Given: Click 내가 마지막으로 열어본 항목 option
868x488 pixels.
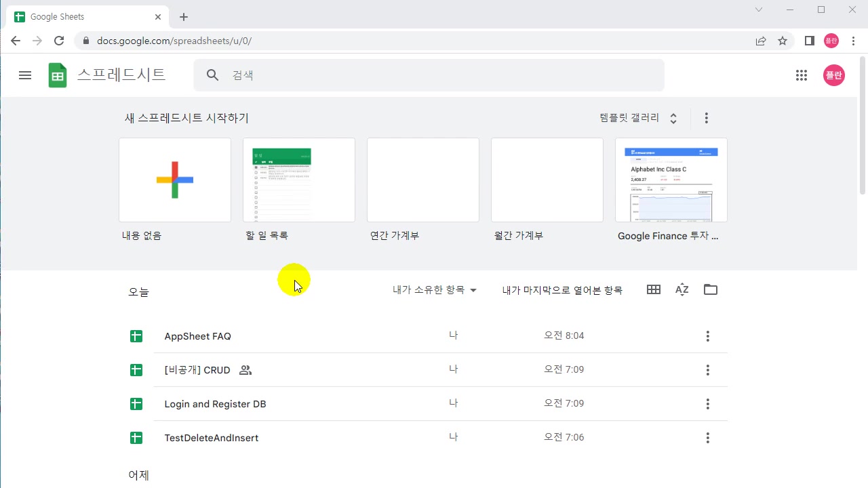Looking at the screenshot, I should [562, 289].
